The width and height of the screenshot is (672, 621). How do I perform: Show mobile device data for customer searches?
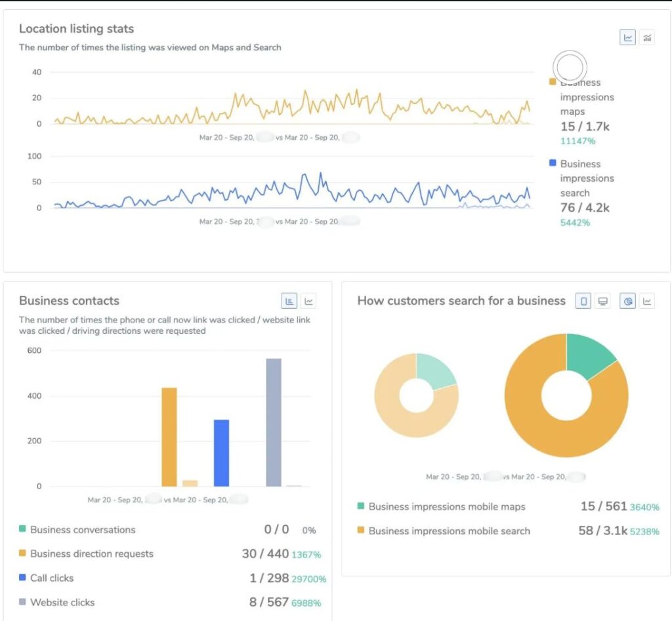pyautogui.click(x=583, y=302)
